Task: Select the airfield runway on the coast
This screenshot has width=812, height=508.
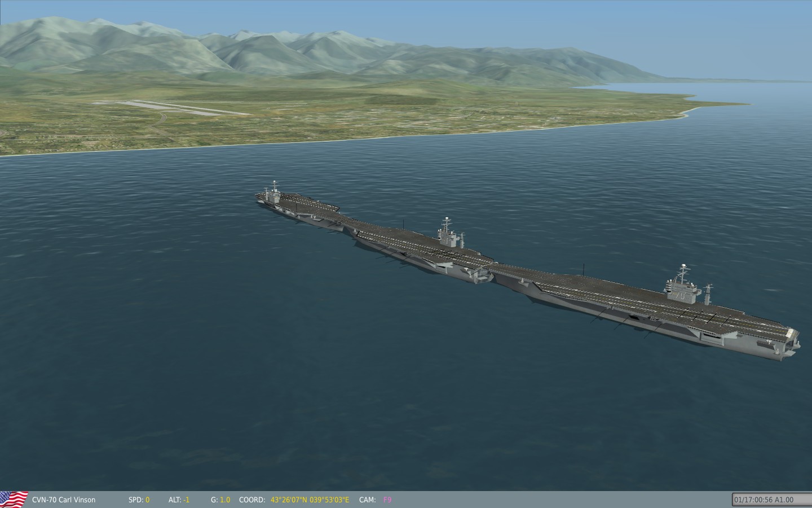Action: click(x=169, y=107)
